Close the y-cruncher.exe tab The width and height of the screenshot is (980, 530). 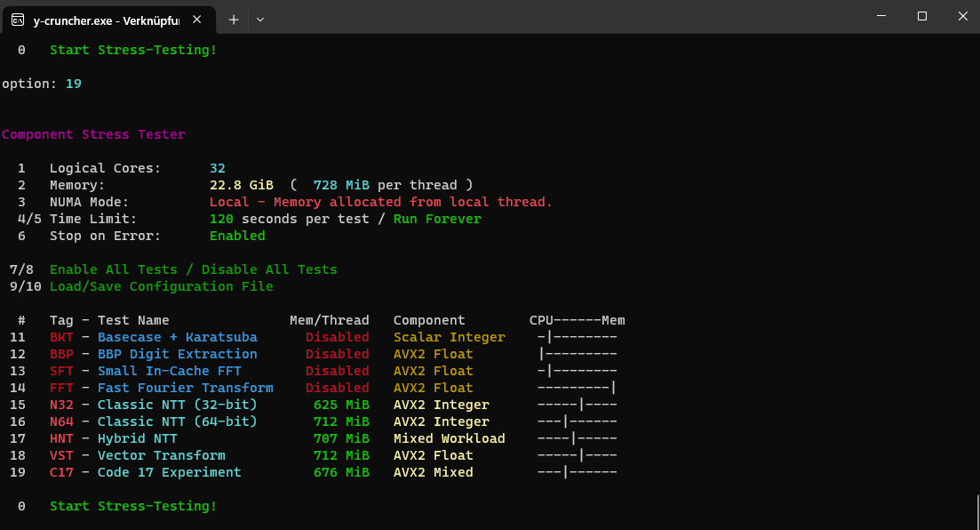197,20
